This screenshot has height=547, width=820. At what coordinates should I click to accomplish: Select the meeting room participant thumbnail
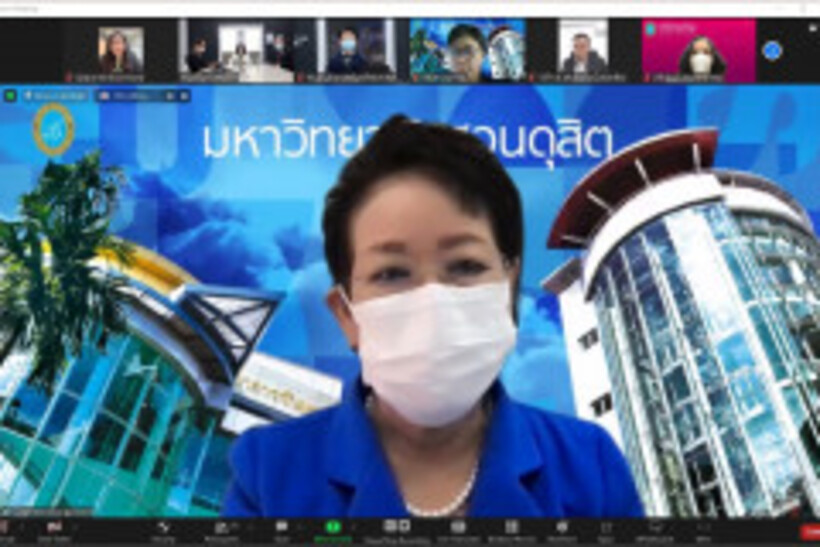(236, 51)
